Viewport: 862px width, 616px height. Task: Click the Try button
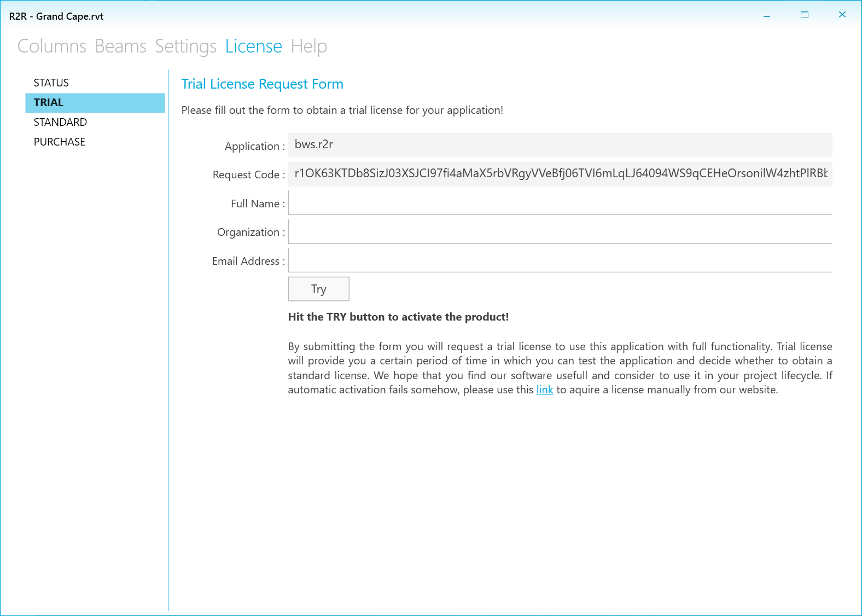(319, 289)
